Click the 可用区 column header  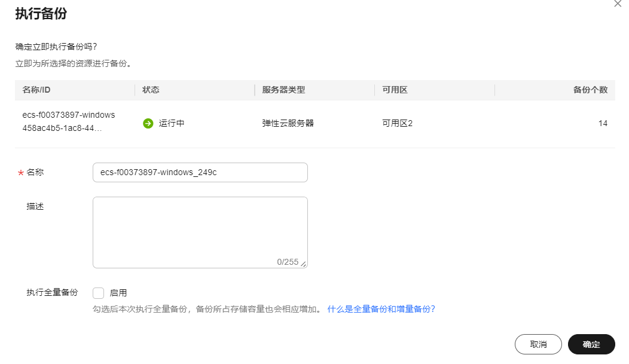pos(395,90)
